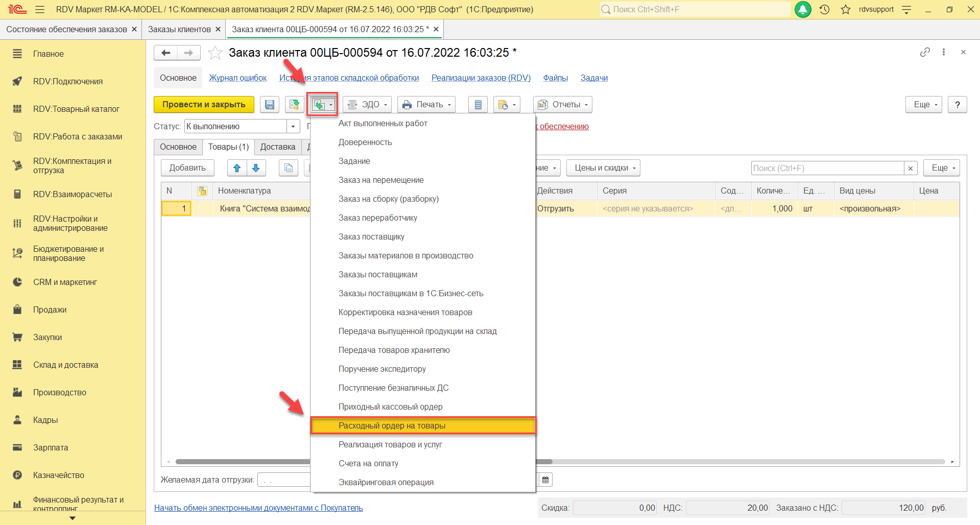Open the calendar picker for shipment date
The height and width of the screenshot is (525, 980).
click(545, 480)
